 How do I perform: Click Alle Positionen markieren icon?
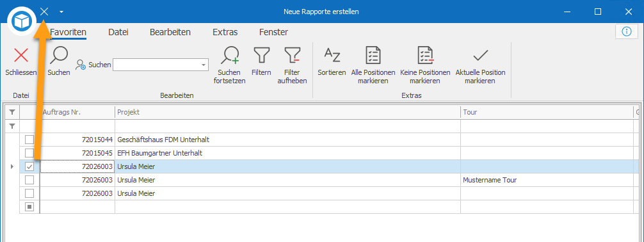373,55
